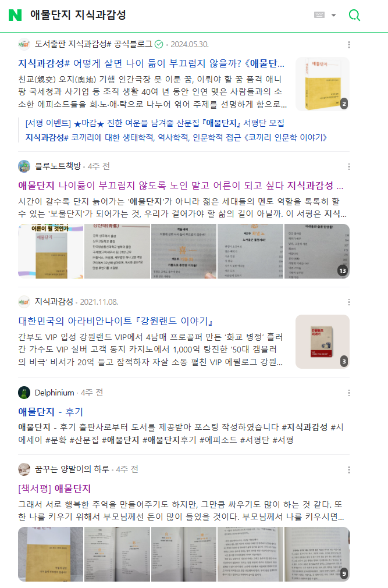Click the yellow 애물단지 book cover thumbnail
The height and width of the screenshot is (588, 388).
(x=322, y=84)
